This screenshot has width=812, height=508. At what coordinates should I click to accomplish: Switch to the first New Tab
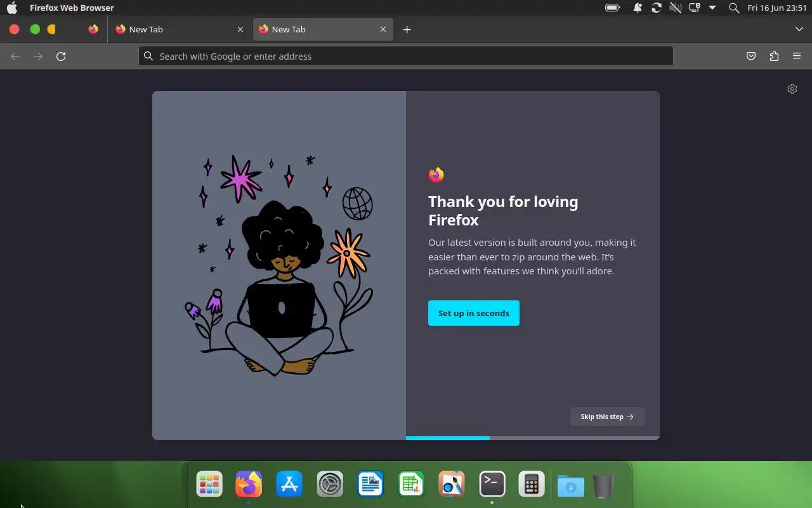[180, 29]
